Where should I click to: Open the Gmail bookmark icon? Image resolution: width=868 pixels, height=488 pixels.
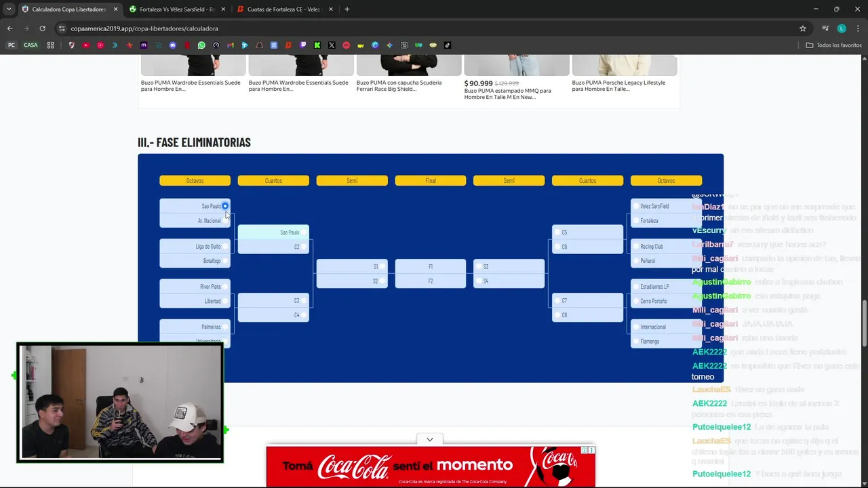coord(231,45)
